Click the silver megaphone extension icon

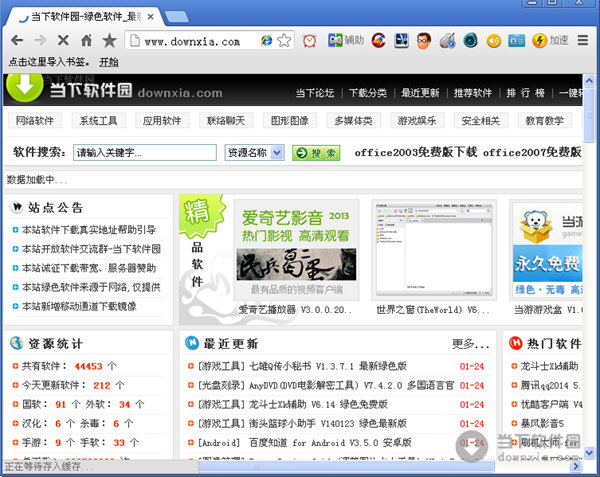(x=447, y=41)
